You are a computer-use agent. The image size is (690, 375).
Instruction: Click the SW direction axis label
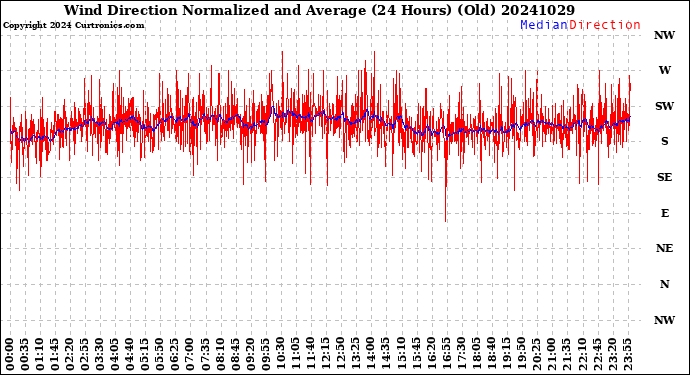pyautogui.click(x=664, y=106)
